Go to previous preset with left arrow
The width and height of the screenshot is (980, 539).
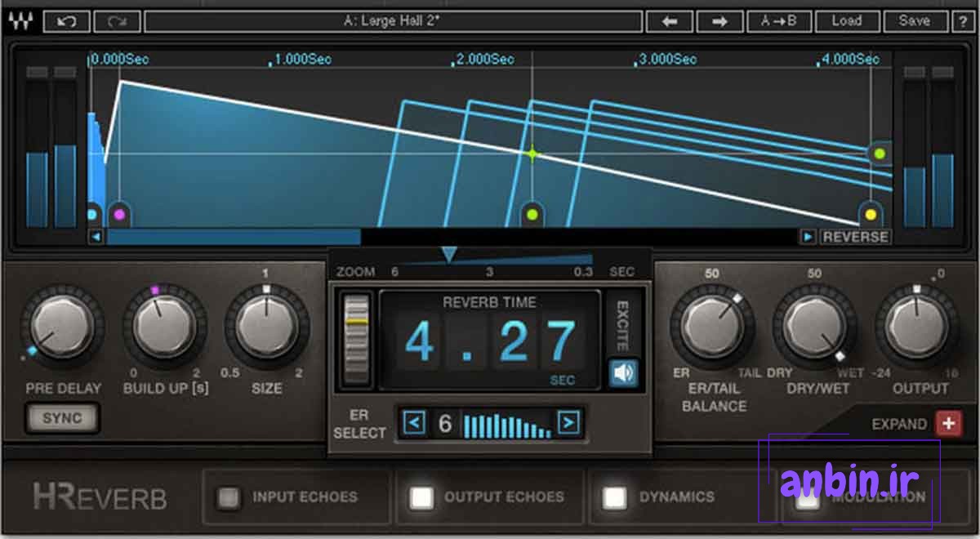tap(670, 22)
